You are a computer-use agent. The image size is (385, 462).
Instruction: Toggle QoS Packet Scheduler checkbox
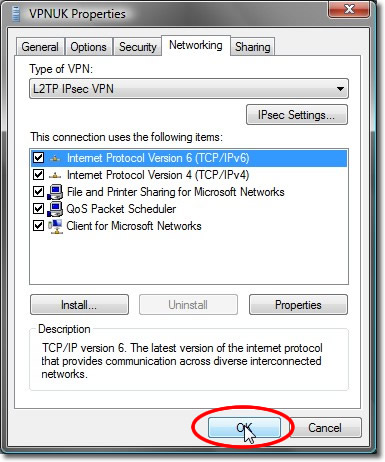tap(38, 209)
